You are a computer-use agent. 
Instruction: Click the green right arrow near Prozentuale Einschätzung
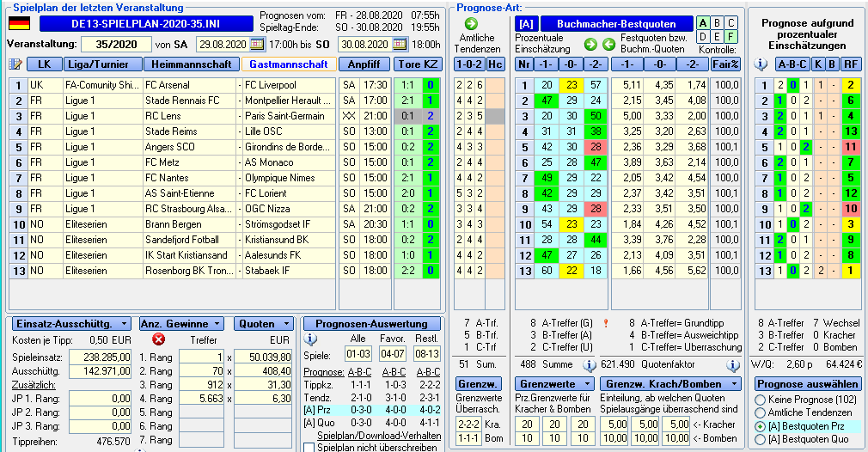[x=590, y=45]
